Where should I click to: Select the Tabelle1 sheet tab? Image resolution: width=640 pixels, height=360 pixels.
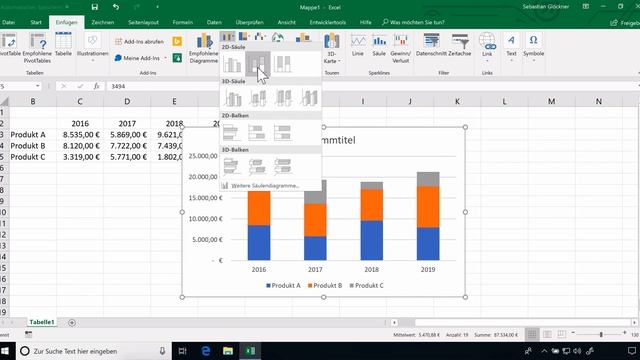pyautogui.click(x=42, y=322)
